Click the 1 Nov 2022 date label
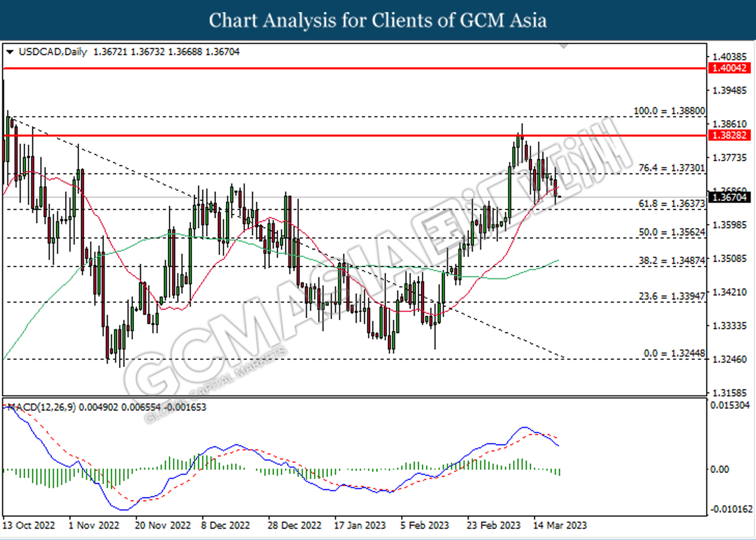This screenshot has width=756, height=540. (x=94, y=525)
